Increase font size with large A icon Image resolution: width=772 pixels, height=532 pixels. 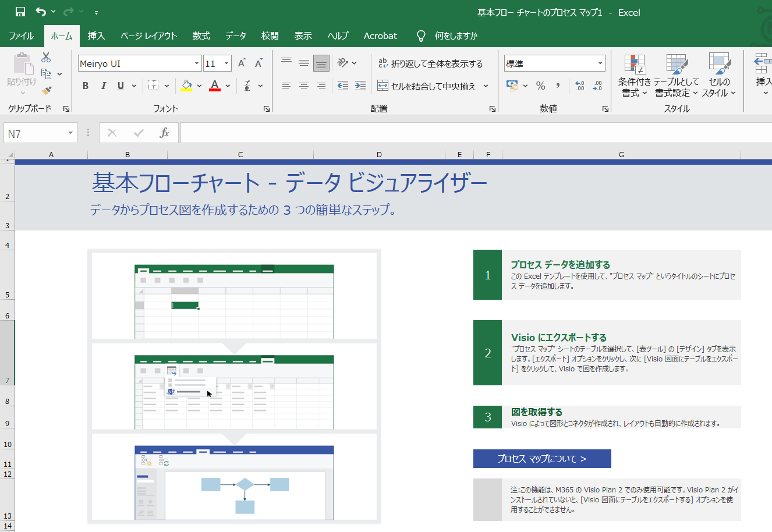click(242, 63)
